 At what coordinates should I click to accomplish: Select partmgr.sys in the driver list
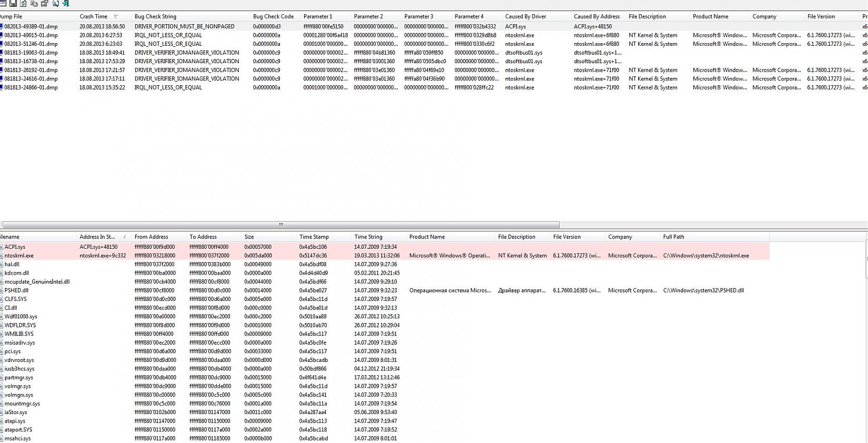pyautogui.click(x=19, y=378)
